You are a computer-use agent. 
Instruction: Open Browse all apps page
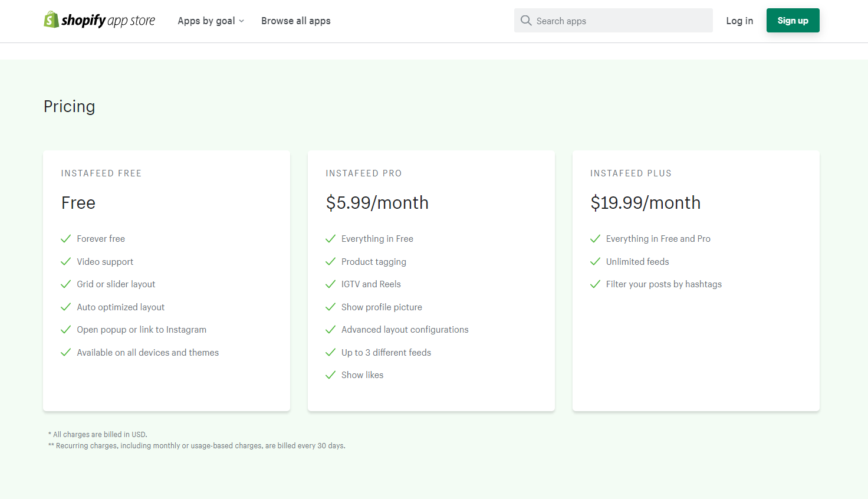coord(296,21)
